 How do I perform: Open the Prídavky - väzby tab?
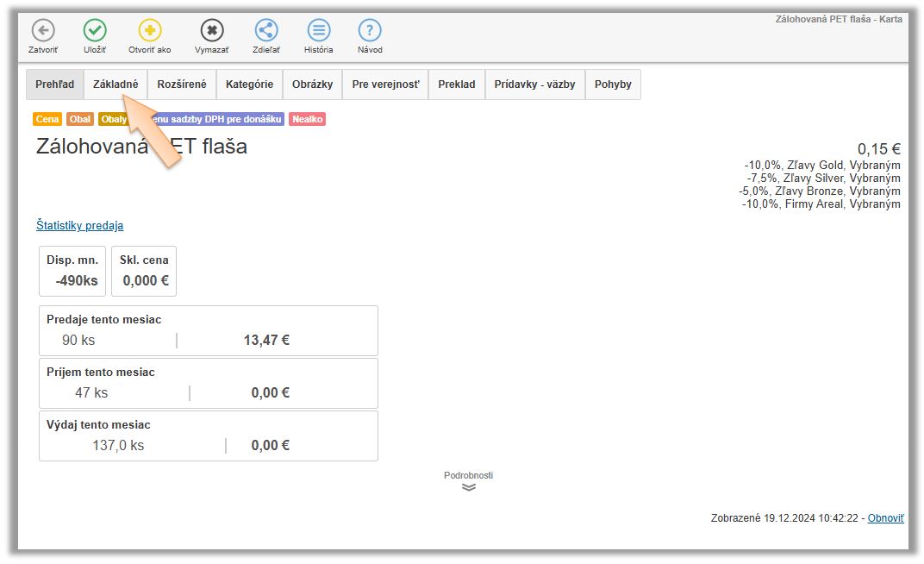click(534, 85)
